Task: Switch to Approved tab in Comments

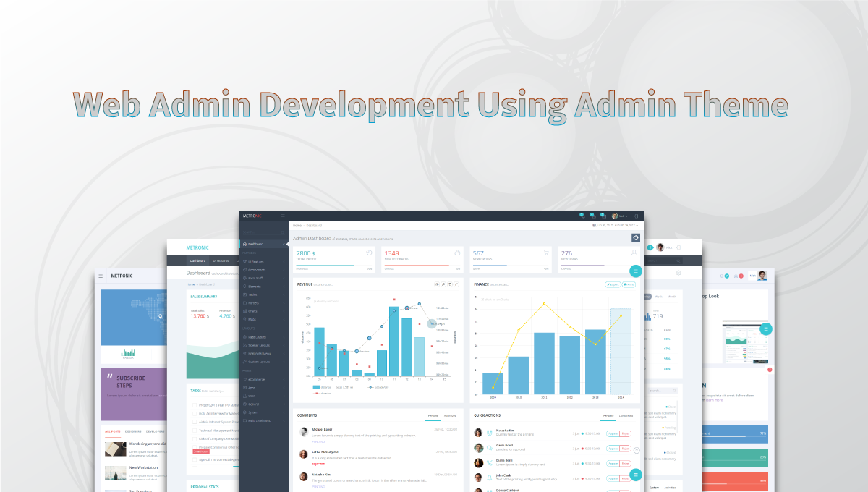Action: 450,416
